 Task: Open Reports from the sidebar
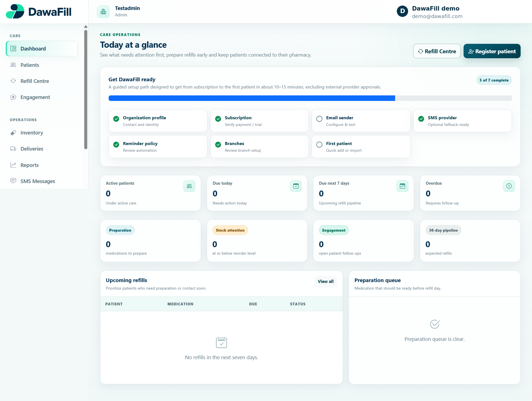(x=42, y=165)
